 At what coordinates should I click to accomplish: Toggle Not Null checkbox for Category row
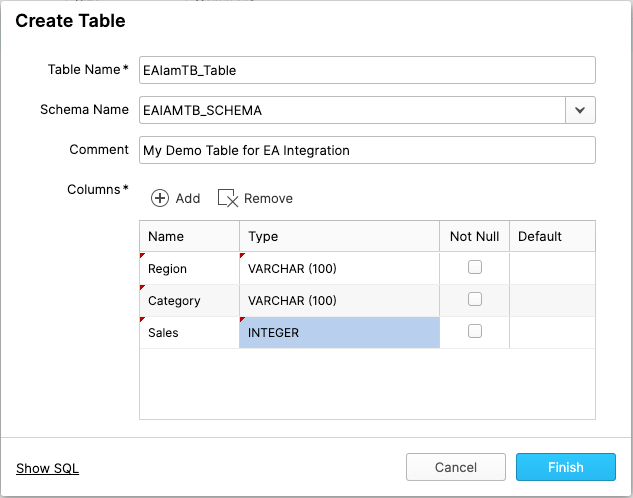(475, 299)
